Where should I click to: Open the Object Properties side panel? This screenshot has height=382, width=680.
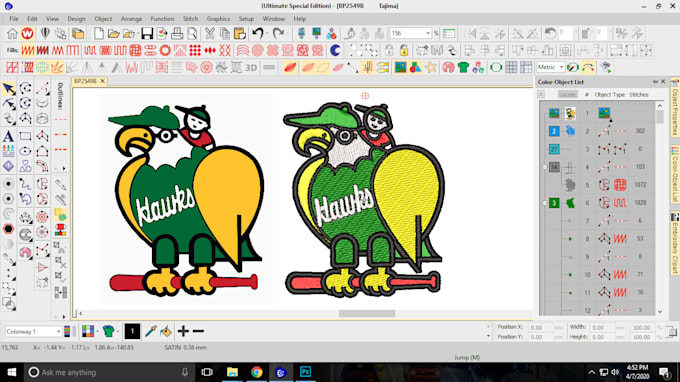coord(675,108)
